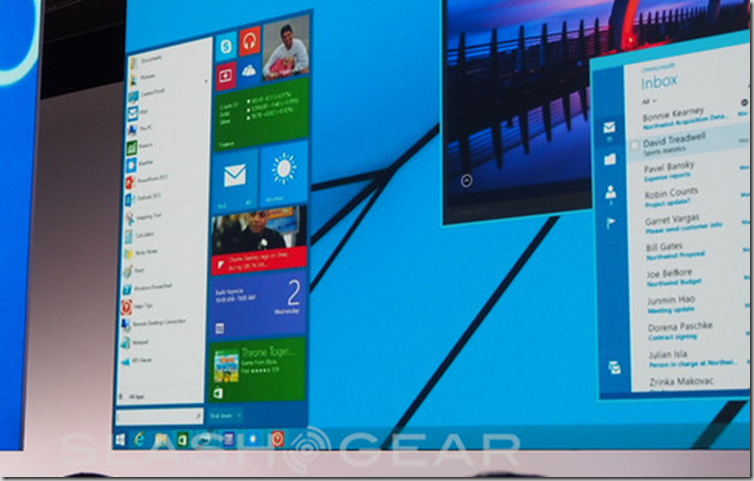Open the accounts icon at Mail sidebar bottom

point(615,367)
